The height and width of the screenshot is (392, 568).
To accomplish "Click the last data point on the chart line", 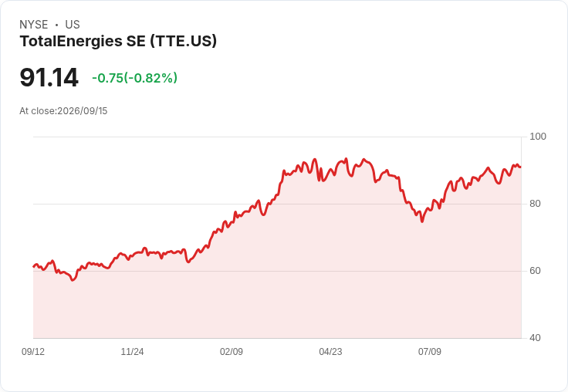I will [520, 167].
